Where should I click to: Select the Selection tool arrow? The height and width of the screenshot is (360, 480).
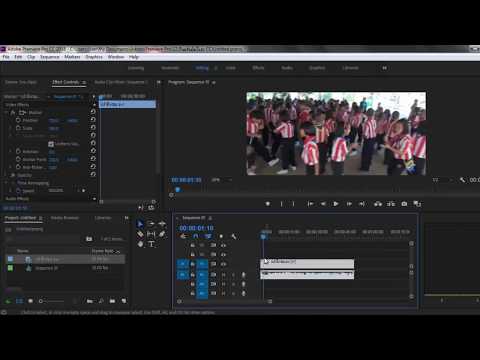140,224
